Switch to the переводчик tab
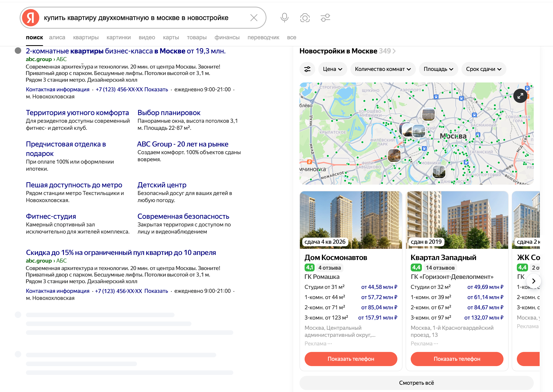The image size is (553, 392). 263,38
